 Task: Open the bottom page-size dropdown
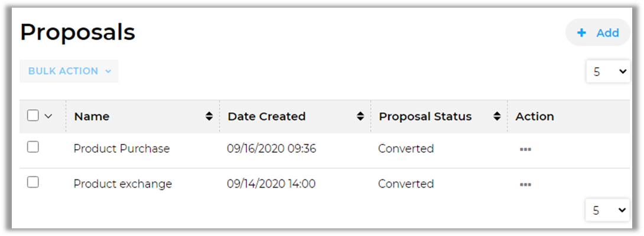609,210
